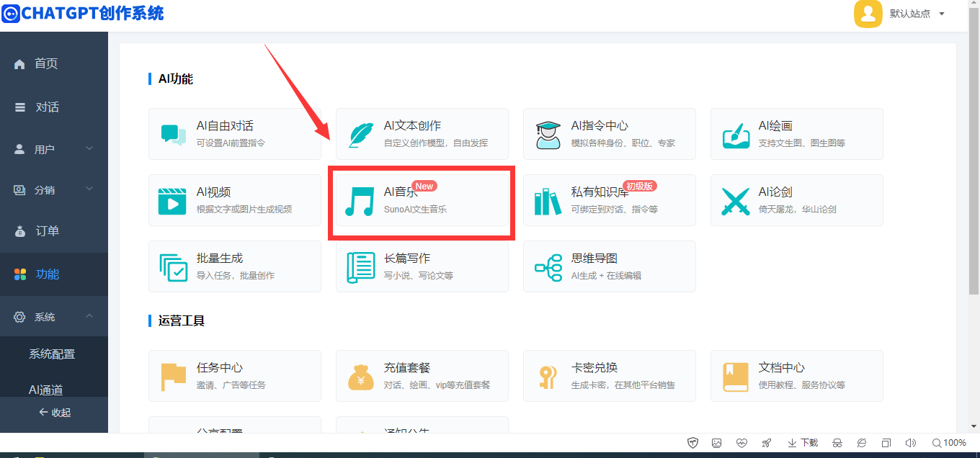This screenshot has height=458, width=980.
Task: Click text 倚天屠龙，华山论剑
Action: click(798, 210)
